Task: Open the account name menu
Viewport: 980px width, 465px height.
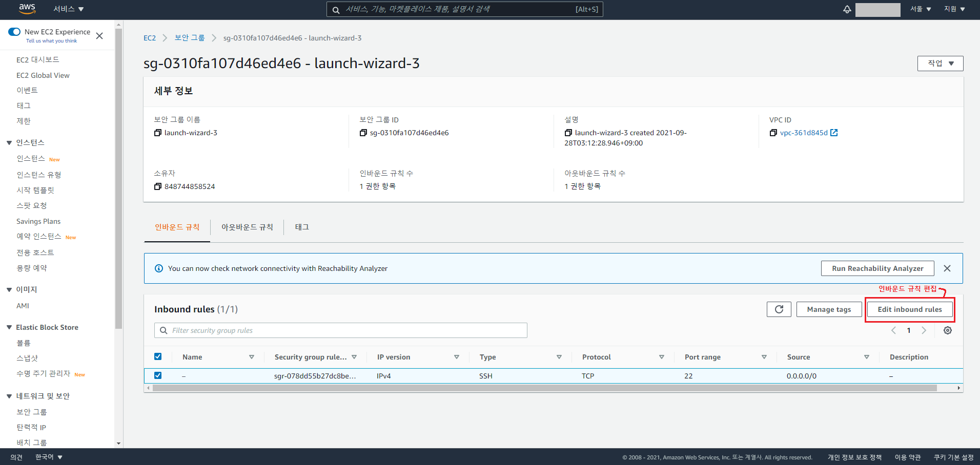Action: click(x=877, y=10)
